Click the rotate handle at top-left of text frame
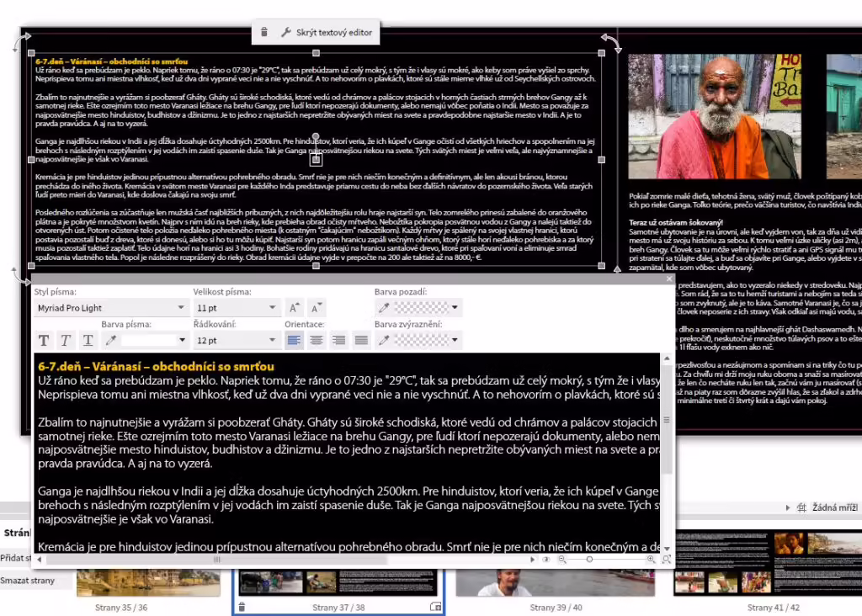The width and height of the screenshot is (862, 616). point(22,40)
